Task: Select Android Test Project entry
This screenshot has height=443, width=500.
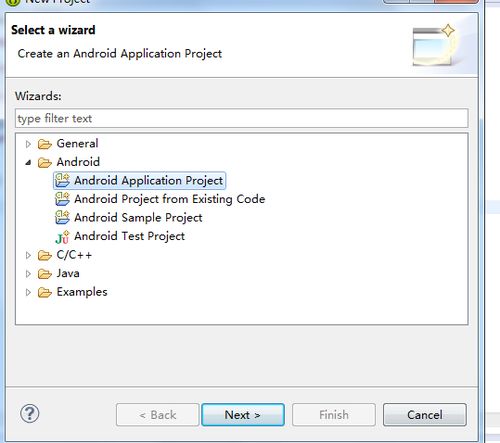Action: tap(129, 236)
